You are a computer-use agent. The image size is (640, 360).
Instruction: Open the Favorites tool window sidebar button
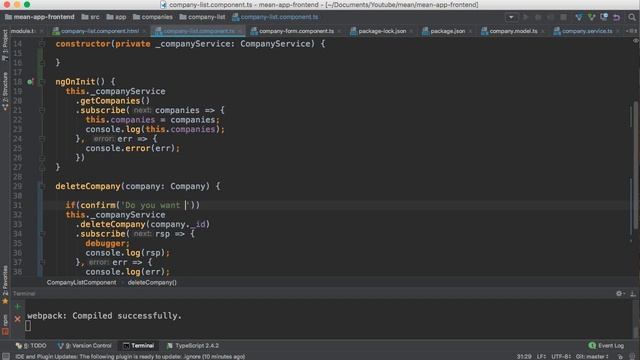[5, 284]
